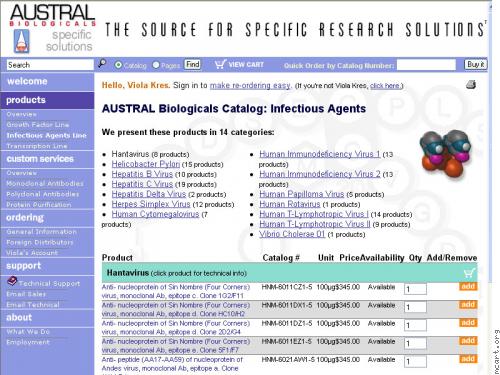Select the Pages radio button

(156, 65)
